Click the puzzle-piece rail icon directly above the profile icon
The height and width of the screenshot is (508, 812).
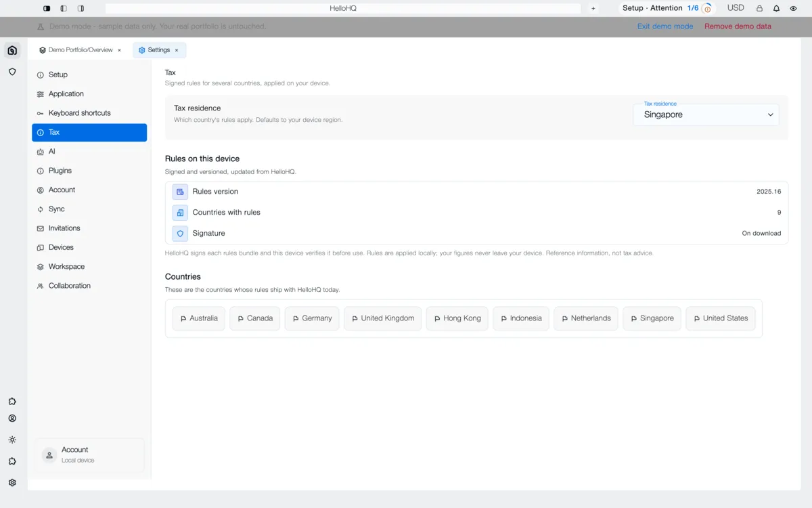click(x=12, y=402)
